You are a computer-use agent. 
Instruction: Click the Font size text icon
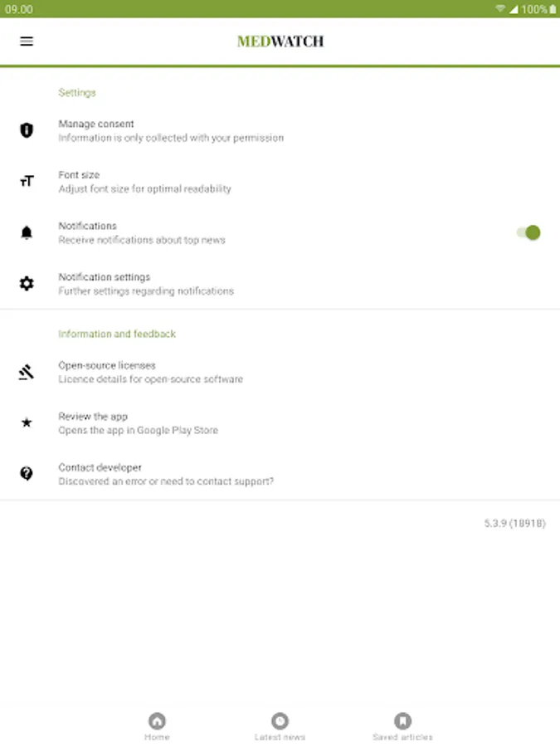click(x=27, y=181)
